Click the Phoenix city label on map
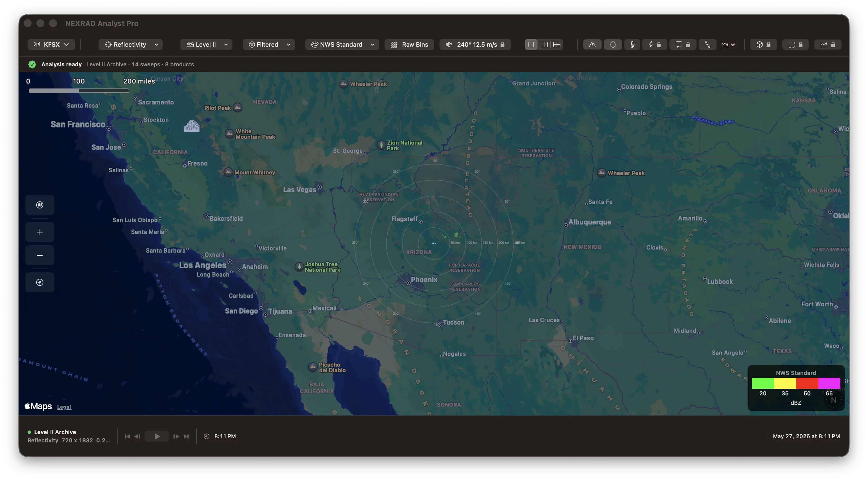Image resolution: width=868 pixels, height=480 pixels. point(424,279)
